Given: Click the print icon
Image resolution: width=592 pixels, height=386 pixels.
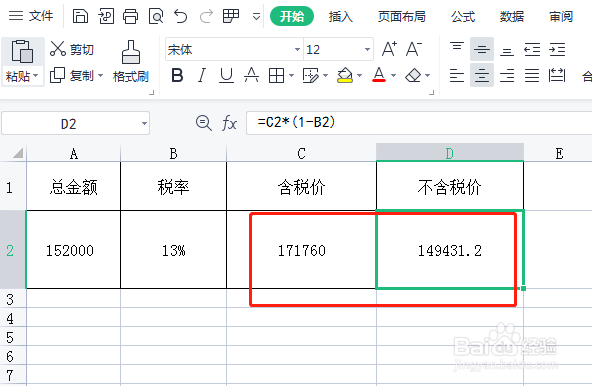Looking at the screenshot, I should 131,16.
